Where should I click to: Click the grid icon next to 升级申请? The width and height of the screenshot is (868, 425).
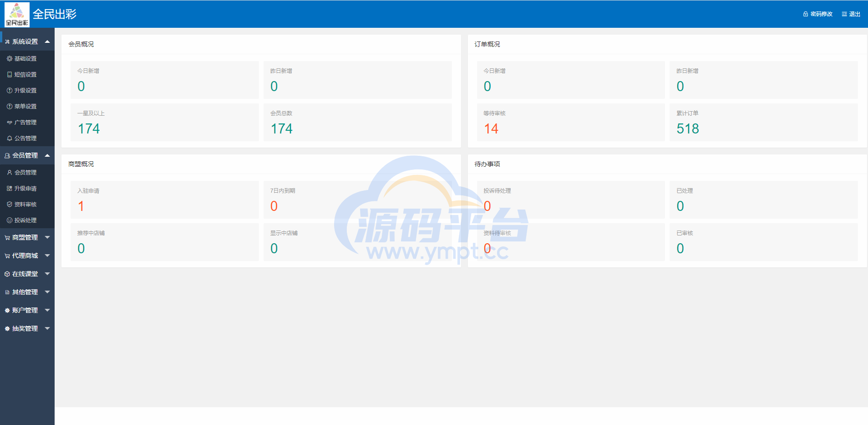[x=10, y=189]
